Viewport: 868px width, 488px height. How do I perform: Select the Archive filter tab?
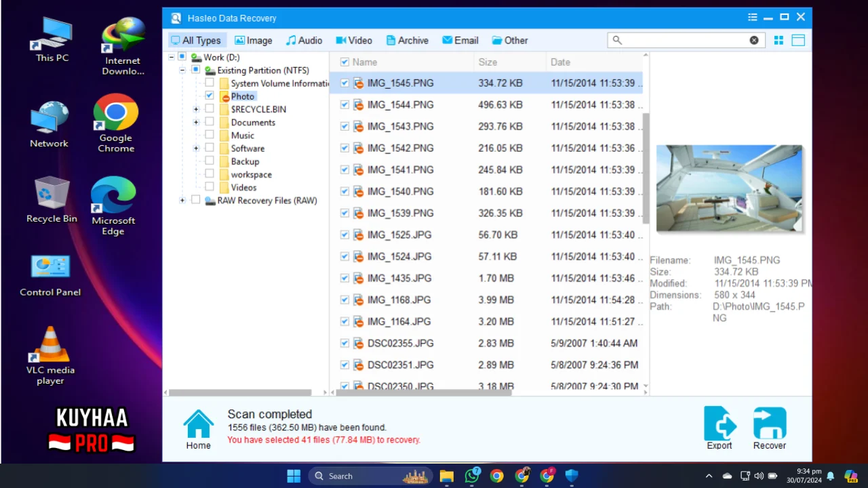click(x=407, y=40)
